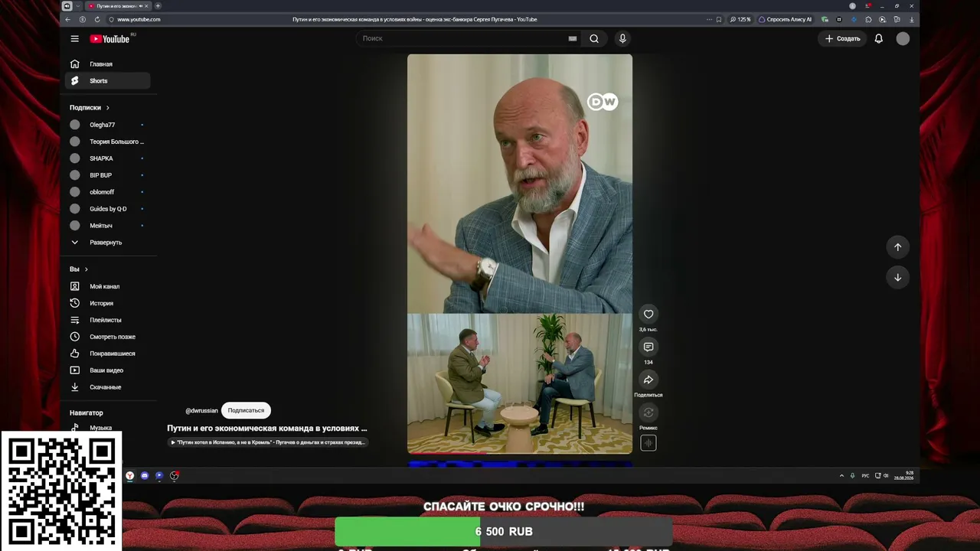Click the Создать button
This screenshot has height=551, width=980.
[x=842, y=38]
